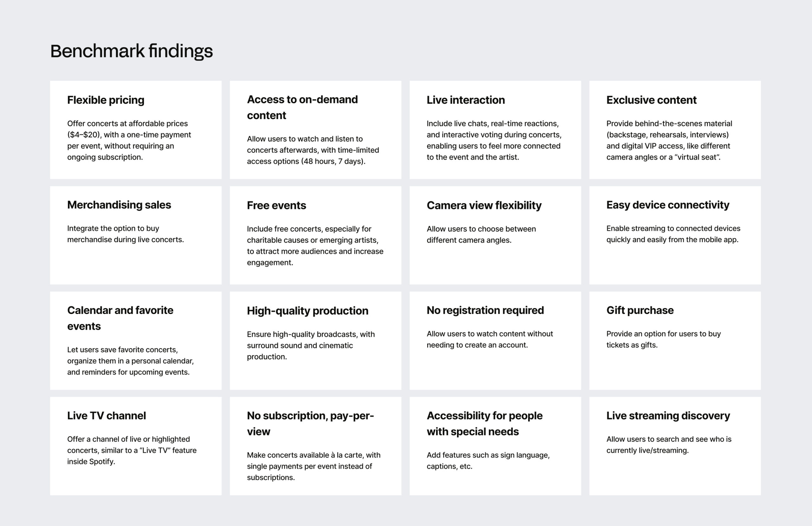This screenshot has height=526, width=812.
Task: Select the "Live interaction" card title
Action: [x=466, y=100]
